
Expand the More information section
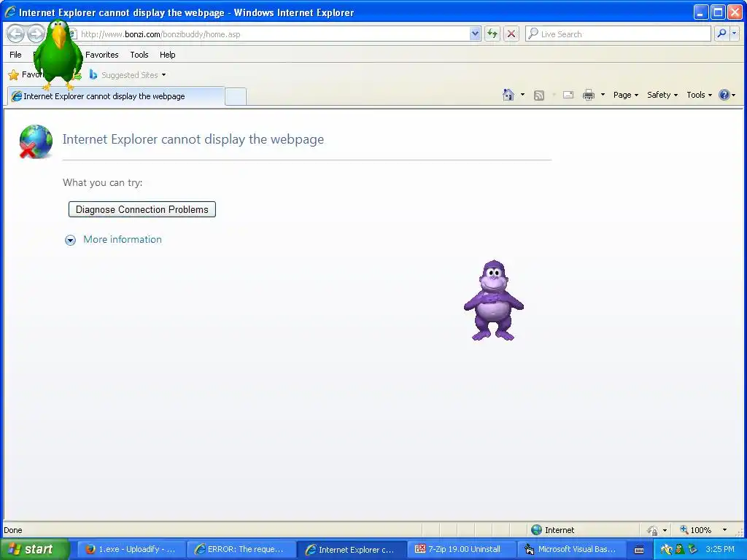70,240
